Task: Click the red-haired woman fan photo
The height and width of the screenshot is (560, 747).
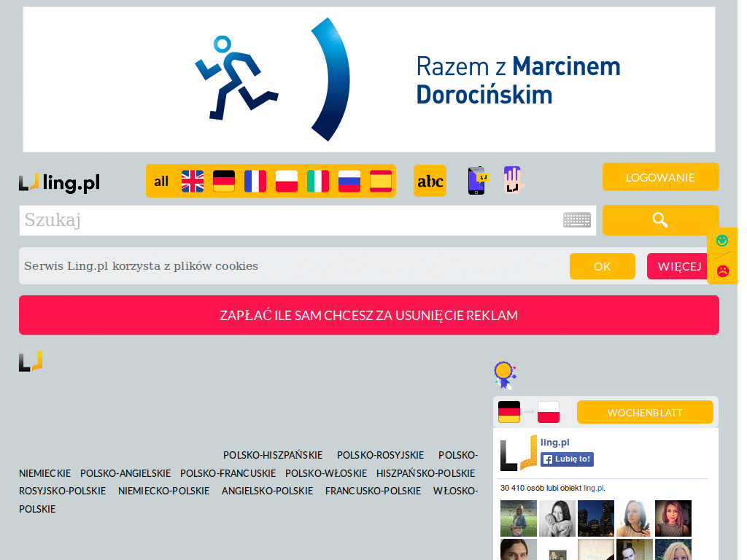Action: pos(673,518)
